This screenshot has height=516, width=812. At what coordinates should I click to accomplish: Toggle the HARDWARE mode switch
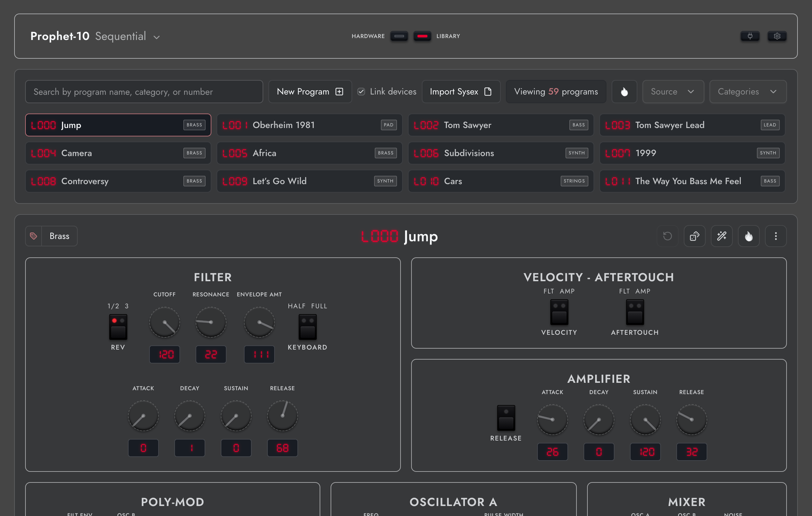click(399, 36)
